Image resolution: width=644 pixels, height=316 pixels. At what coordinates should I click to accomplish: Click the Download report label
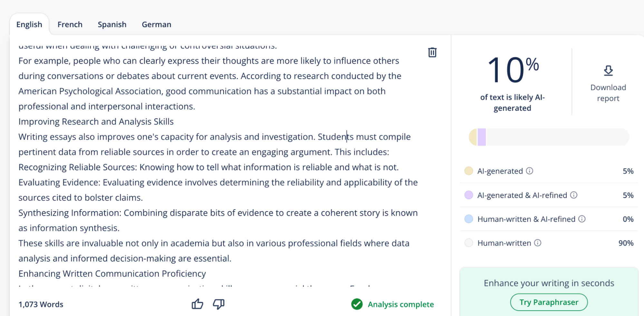608,93
